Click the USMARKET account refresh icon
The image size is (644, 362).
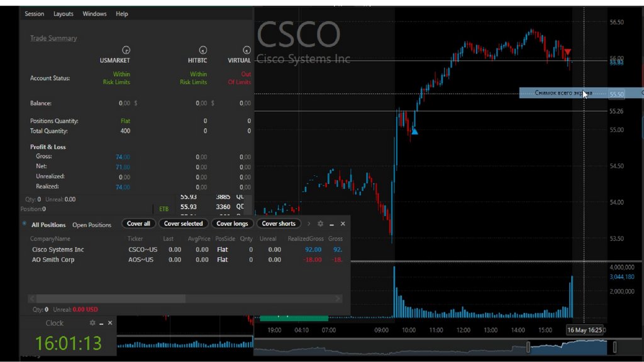click(126, 50)
